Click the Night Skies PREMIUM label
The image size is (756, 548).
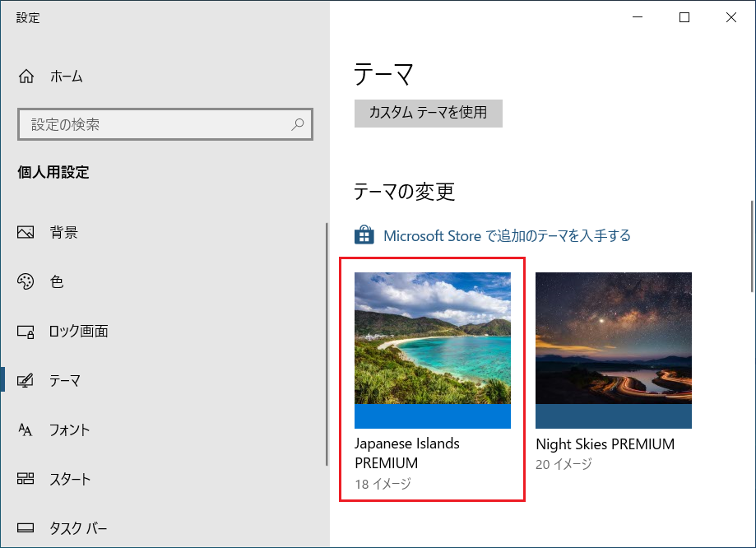coord(605,444)
